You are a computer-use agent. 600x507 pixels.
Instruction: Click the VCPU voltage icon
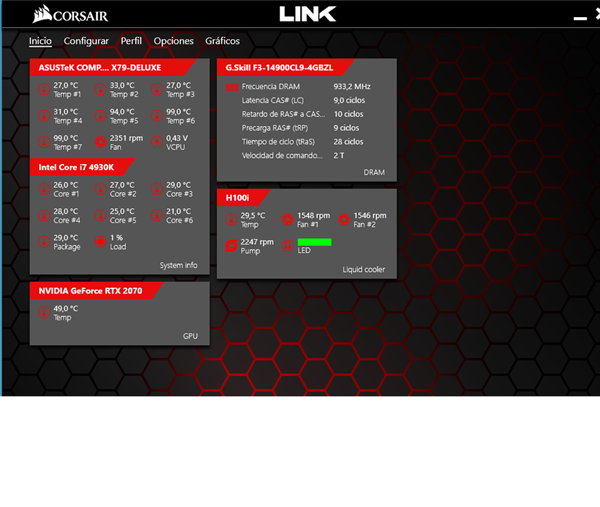(157, 142)
